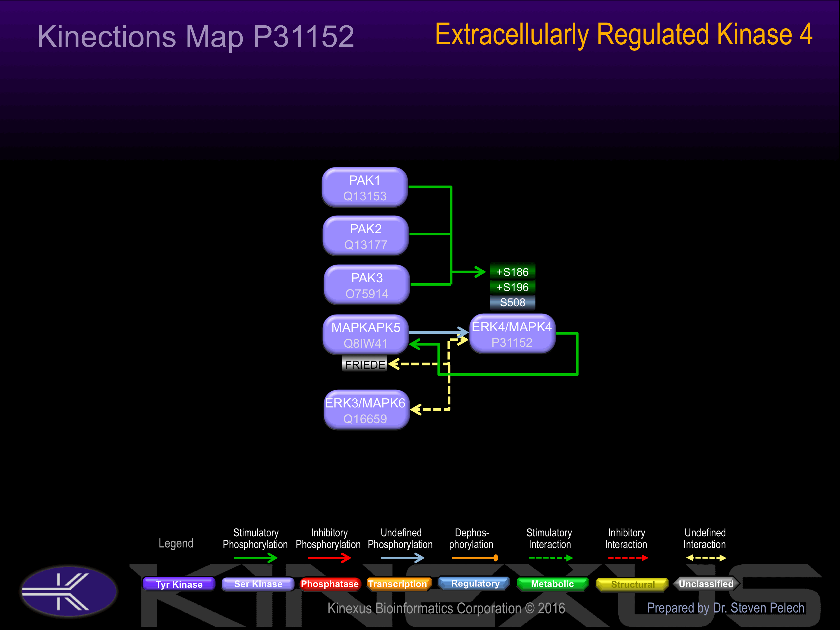This screenshot has height=630, width=840.
Task: Click the stimulatory phosphorylation green arrow in legend
Action: (x=256, y=557)
